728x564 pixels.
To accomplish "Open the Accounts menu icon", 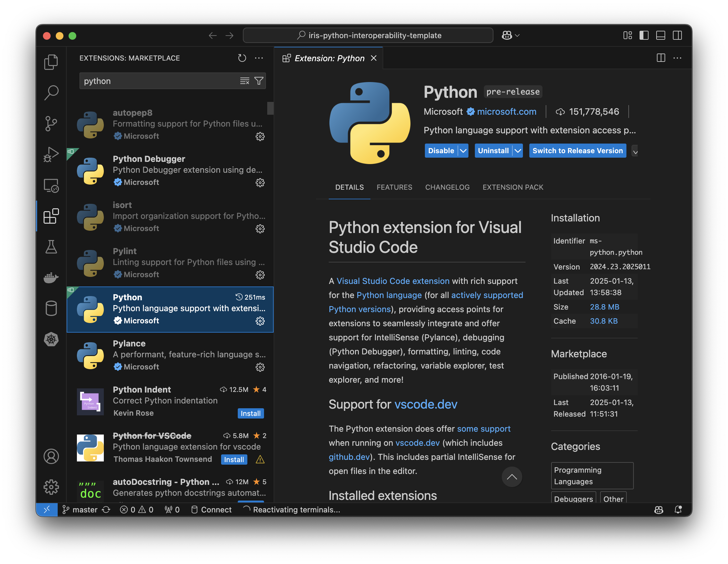I will [51, 457].
